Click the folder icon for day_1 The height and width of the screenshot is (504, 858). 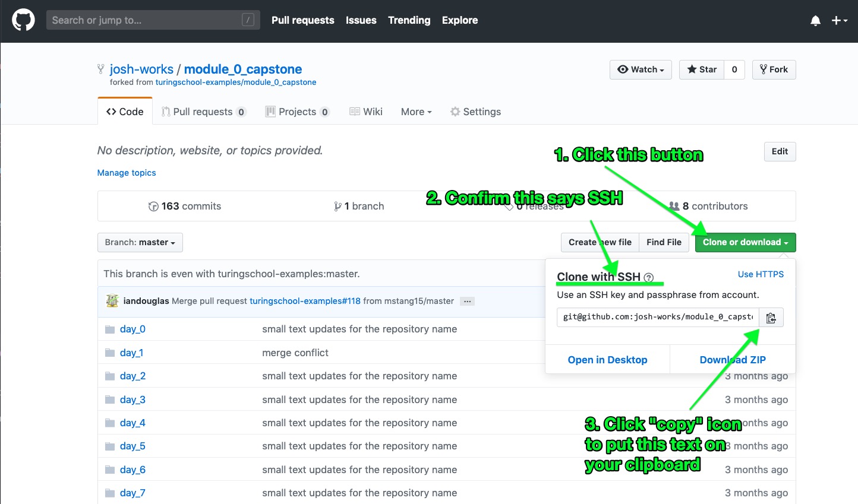tap(110, 353)
